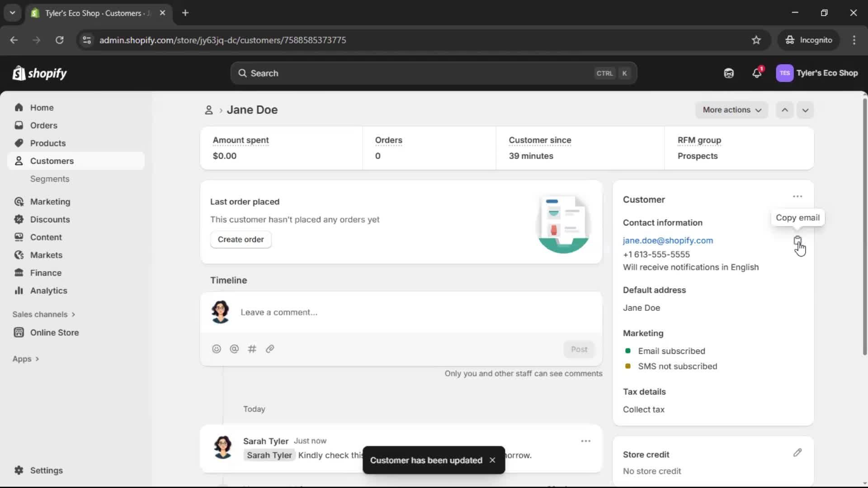Open the More actions dropdown
Screen dimensions: 868x488
tap(731, 110)
